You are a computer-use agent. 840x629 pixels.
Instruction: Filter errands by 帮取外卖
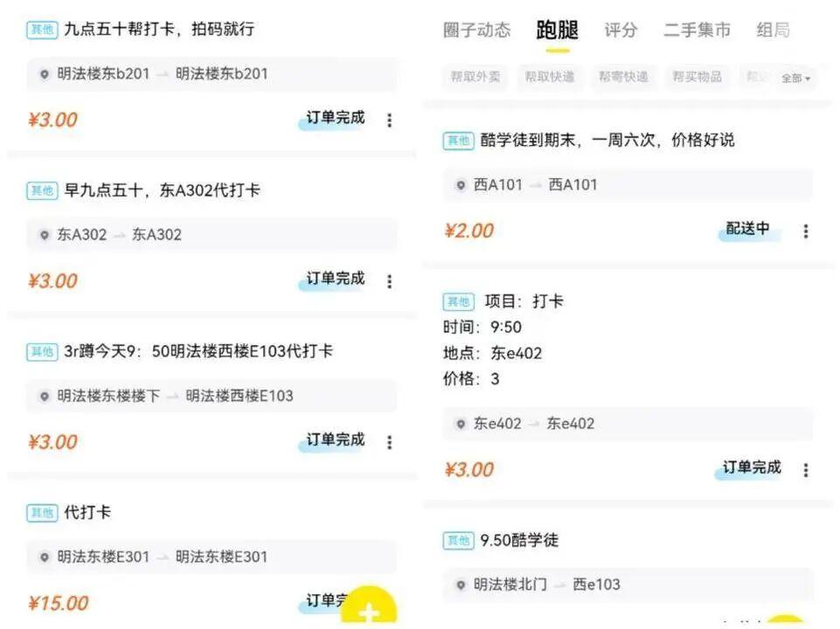tap(476, 77)
